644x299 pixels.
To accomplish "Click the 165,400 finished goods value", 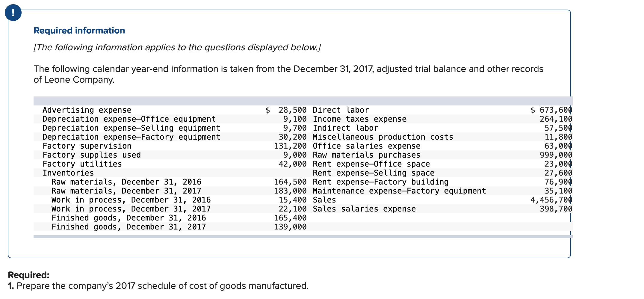I will [291, 218].
